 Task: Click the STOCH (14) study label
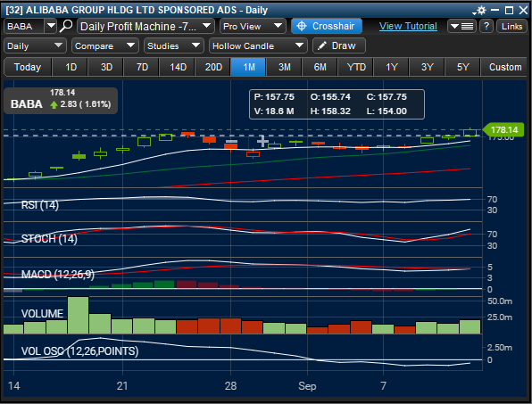pos(49,239)
